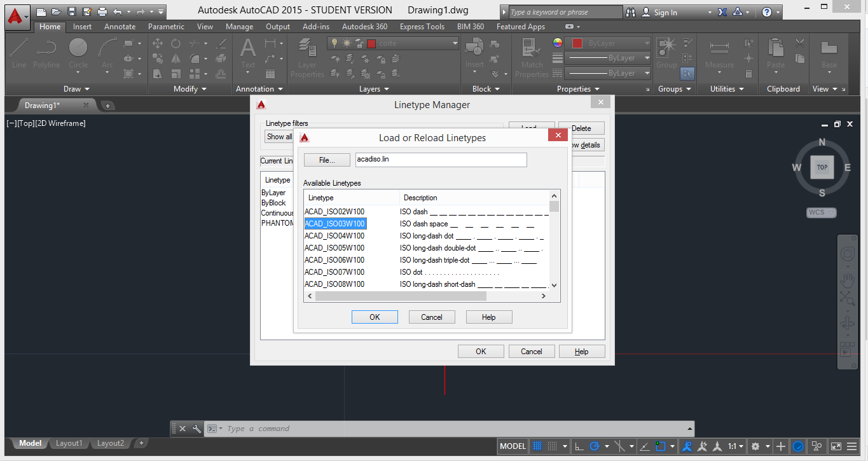This screenshot has width=868, height=461.
Task: Toggle Clean Screen in status bar
Action: (837, 446)
